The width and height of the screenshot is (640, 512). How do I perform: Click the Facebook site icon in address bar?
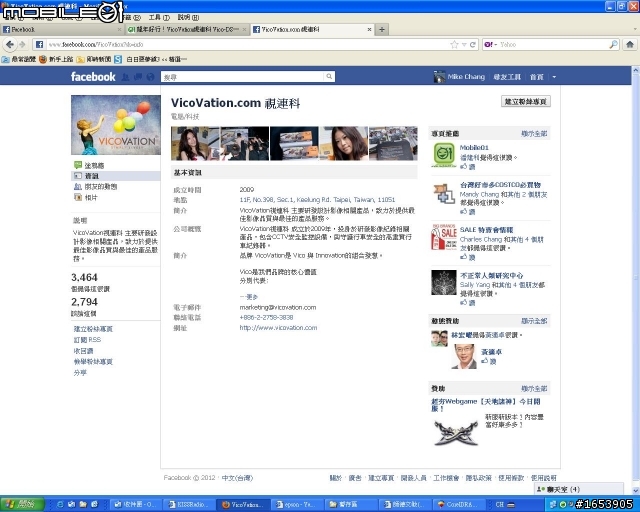[39, 45]
